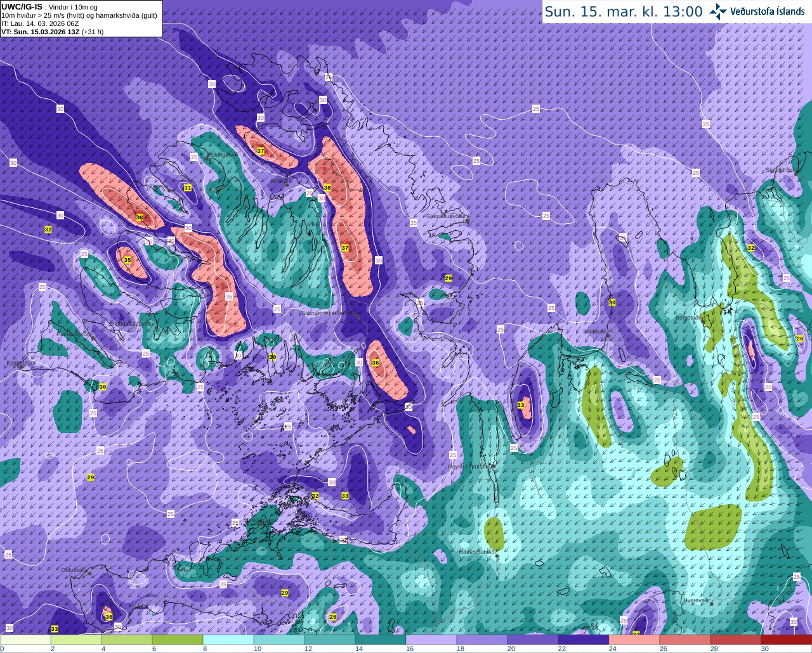Click the yellow 37 gust marker north of Æðey

pyautogui.click(x=261, y=151)
